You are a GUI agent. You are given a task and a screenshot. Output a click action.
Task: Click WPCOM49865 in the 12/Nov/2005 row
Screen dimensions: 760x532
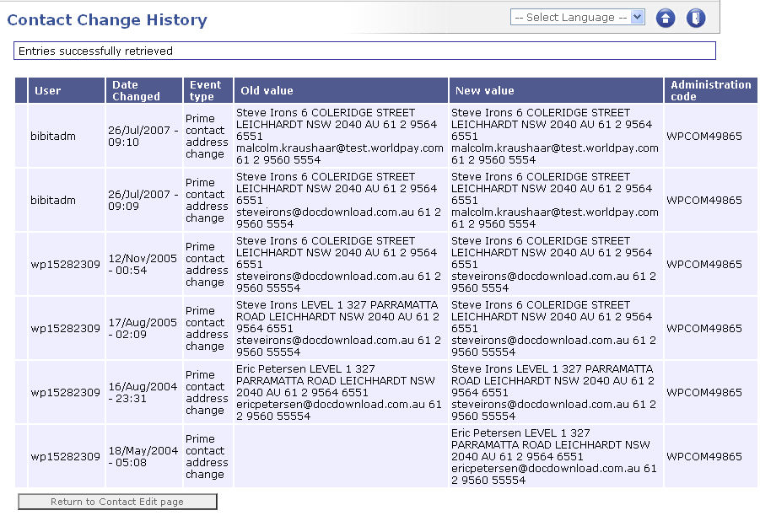pyautogui.click(x=704, y=264)
